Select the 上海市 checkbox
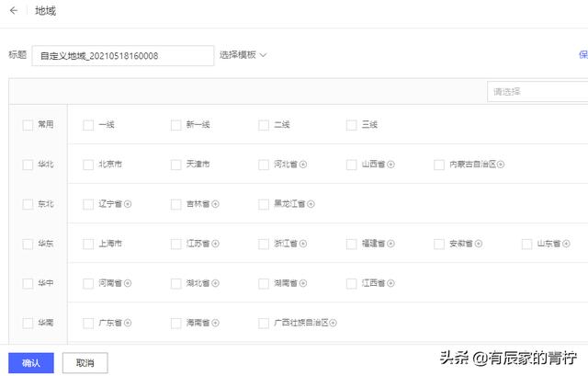 pos(88,245)
